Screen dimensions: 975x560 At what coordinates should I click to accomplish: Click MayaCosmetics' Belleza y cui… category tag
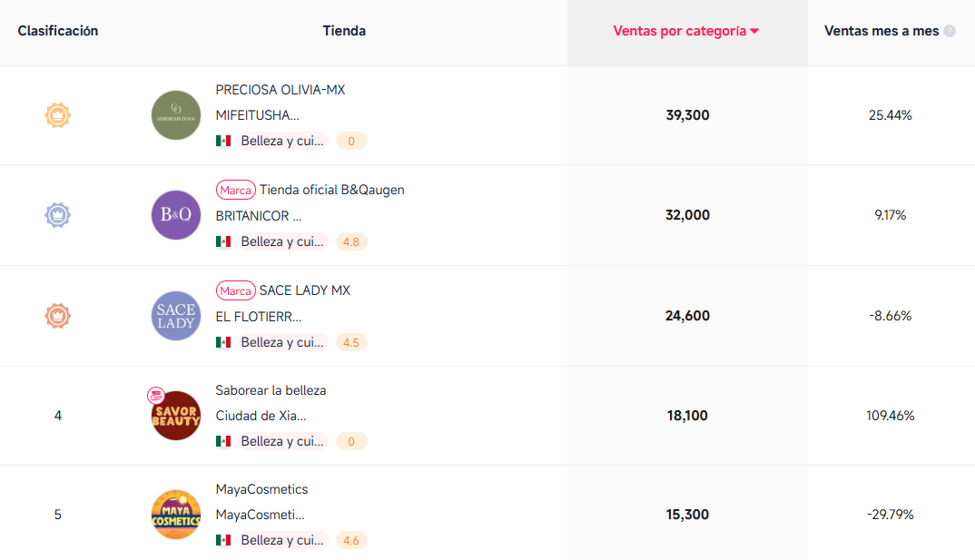pyautogui.click(x=282, y=540)
